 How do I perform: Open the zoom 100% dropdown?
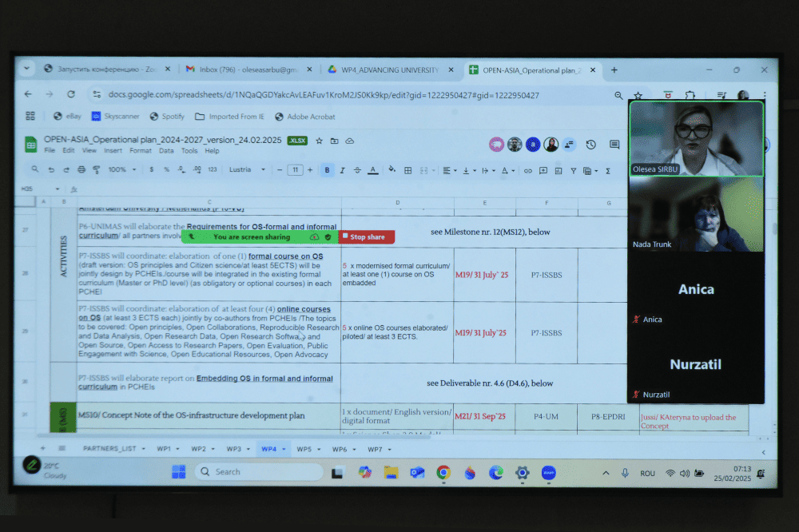[x=121, y=169]
